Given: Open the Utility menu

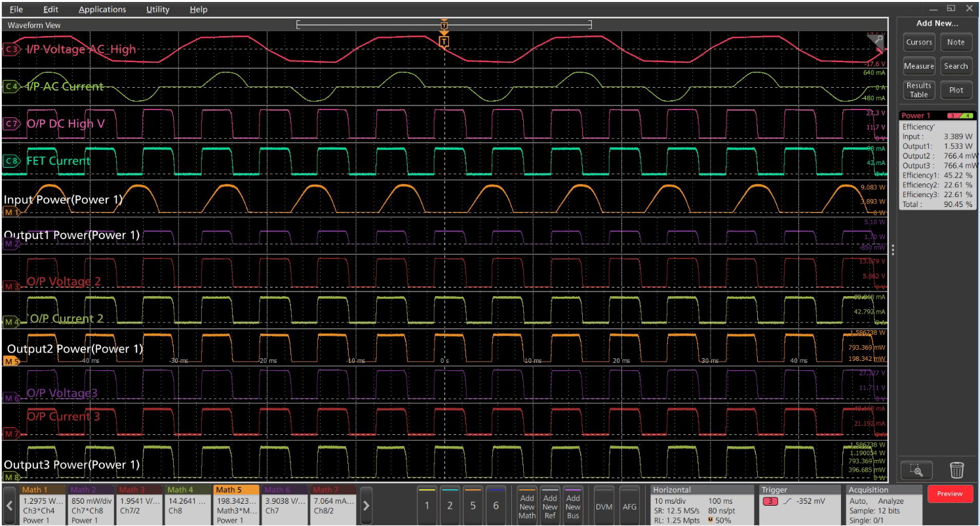Looking at the screenshot, I should (157, 9).
